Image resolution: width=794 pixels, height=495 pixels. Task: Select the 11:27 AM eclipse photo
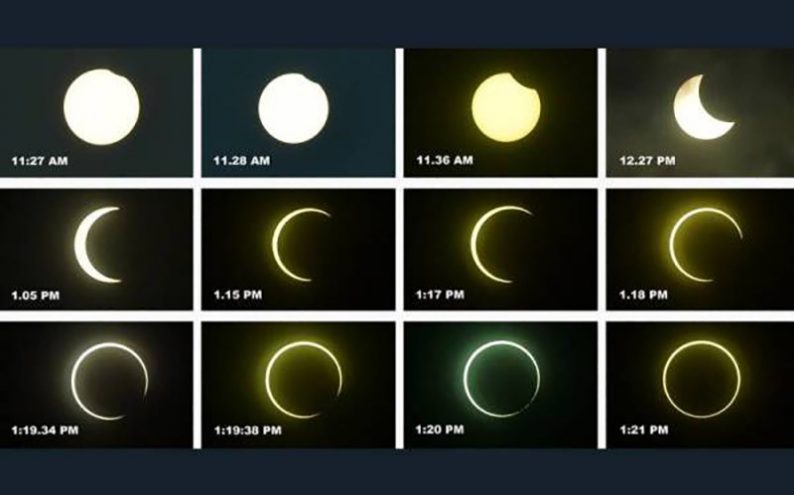[x=96, y=112]
